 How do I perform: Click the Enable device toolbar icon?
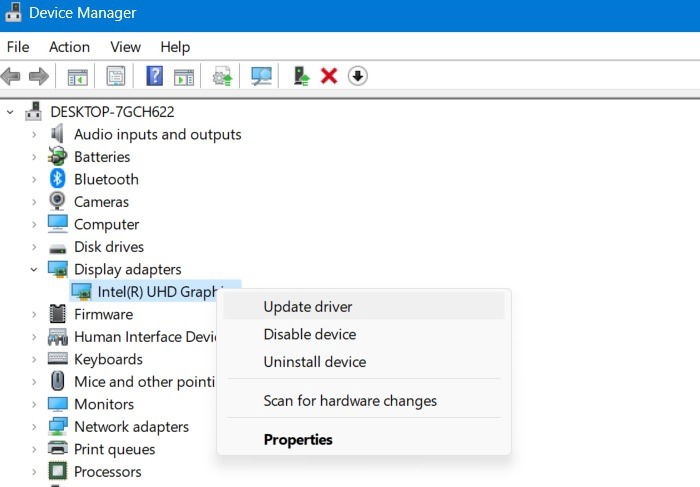coord(301,76)
